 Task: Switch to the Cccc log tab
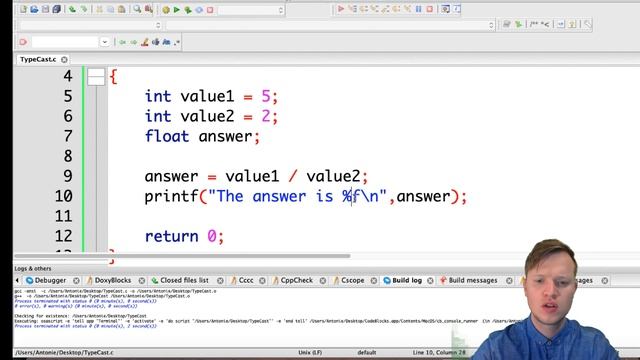(246, 280)
